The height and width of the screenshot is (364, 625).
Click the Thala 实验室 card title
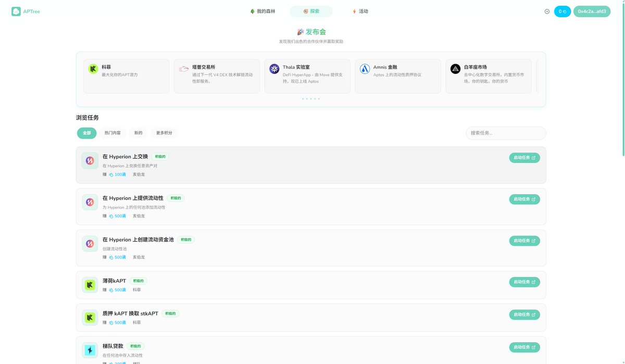(296, 67)
